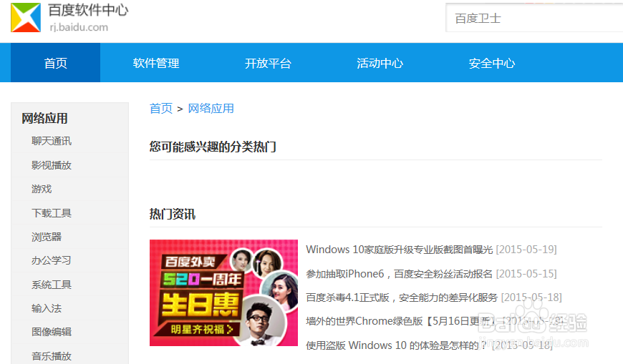Open the 首页 navigation tab
The width and height of the screenshot is (623, 364).
pos(55,63)
